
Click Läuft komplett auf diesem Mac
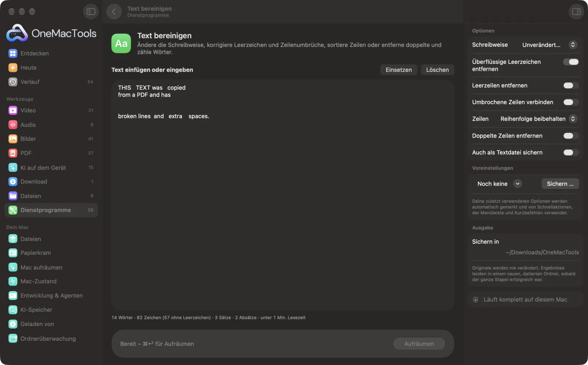(525, 300)
